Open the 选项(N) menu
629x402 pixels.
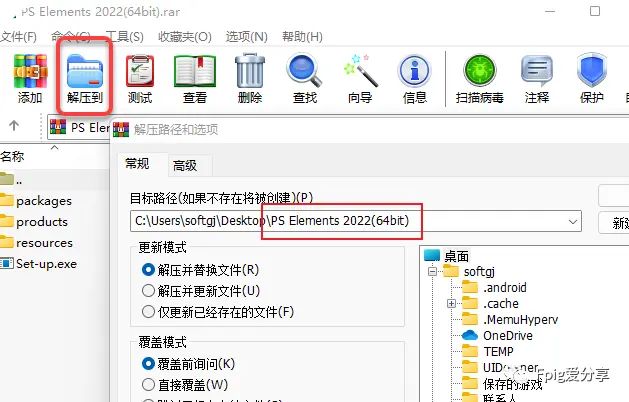(247, 37)
